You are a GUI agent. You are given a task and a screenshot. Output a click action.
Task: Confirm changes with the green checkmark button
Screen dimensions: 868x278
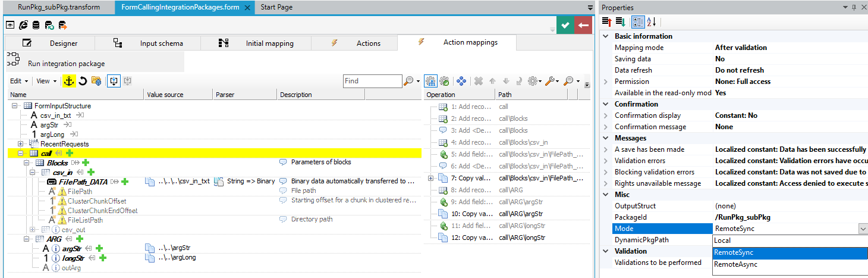coord(565,25)
